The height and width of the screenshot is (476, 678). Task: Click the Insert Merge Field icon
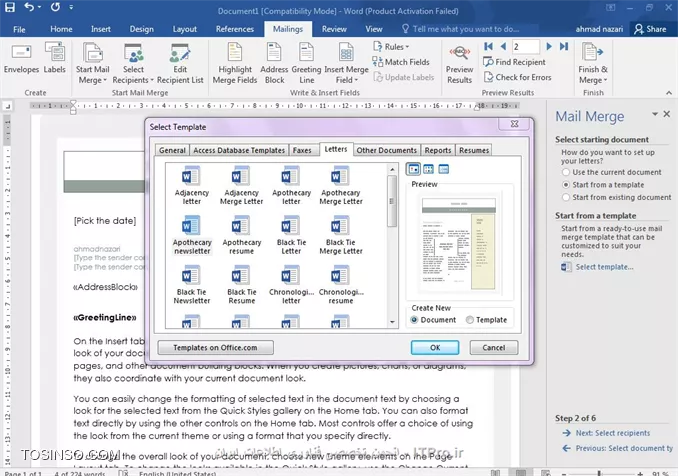coord(346,54)
